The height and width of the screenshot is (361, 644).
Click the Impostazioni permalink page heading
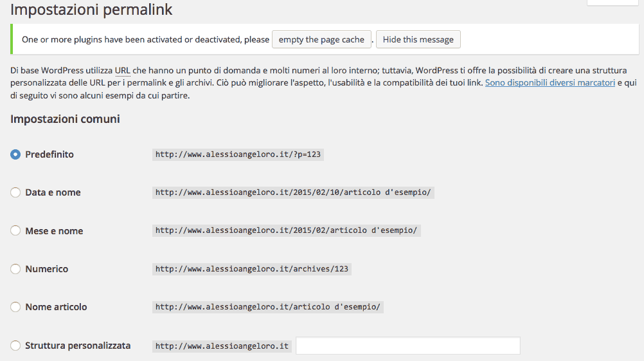coord(91,10)
